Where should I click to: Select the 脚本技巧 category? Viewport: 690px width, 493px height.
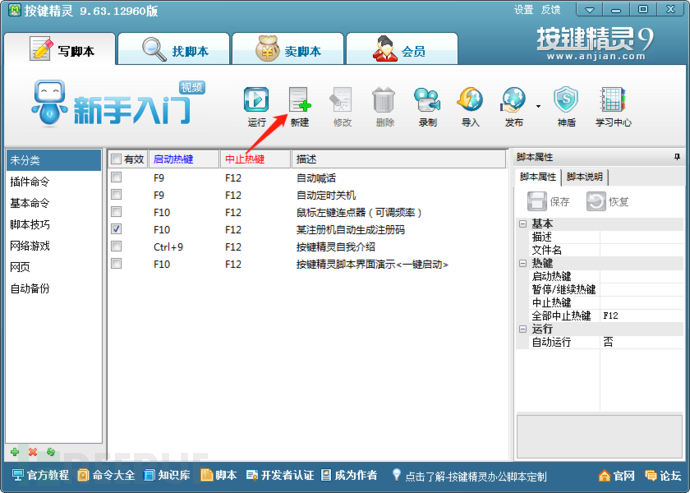[54, 224]
